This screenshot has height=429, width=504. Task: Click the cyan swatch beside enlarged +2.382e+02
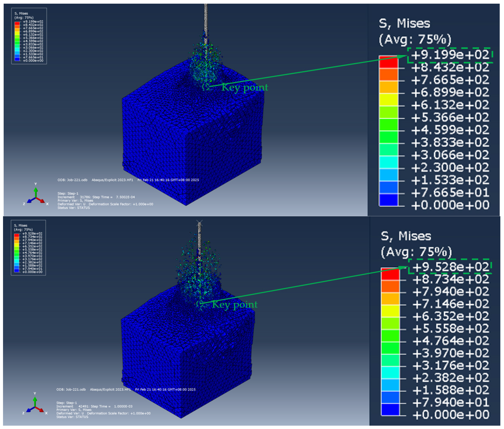click(x=390, y=372)
